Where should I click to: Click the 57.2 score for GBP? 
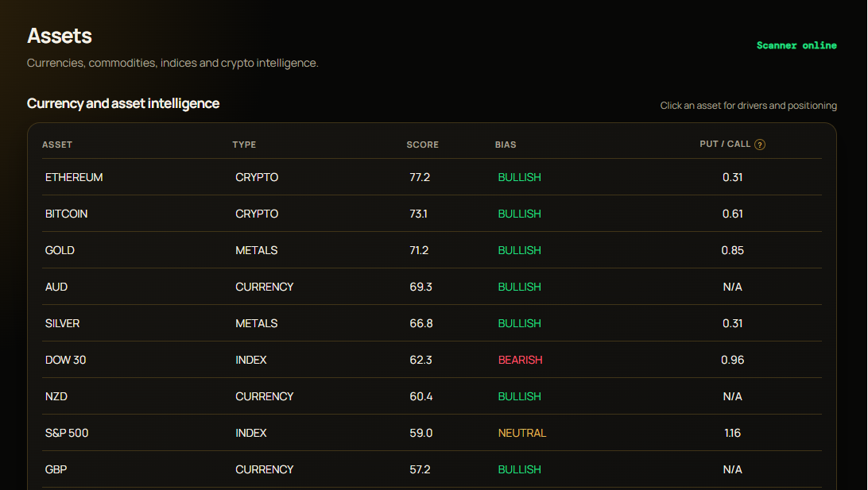[420, 469]
